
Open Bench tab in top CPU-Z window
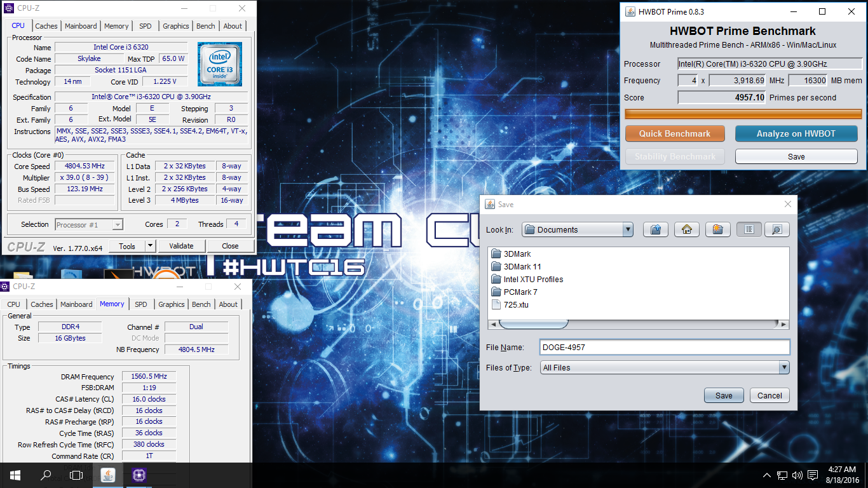point(206,26)
